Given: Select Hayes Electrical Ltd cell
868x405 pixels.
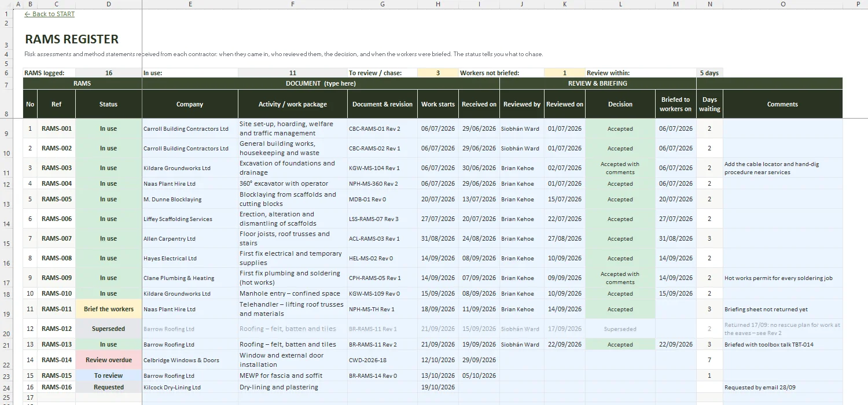Looking at the screenshot, I should point(190,258).
